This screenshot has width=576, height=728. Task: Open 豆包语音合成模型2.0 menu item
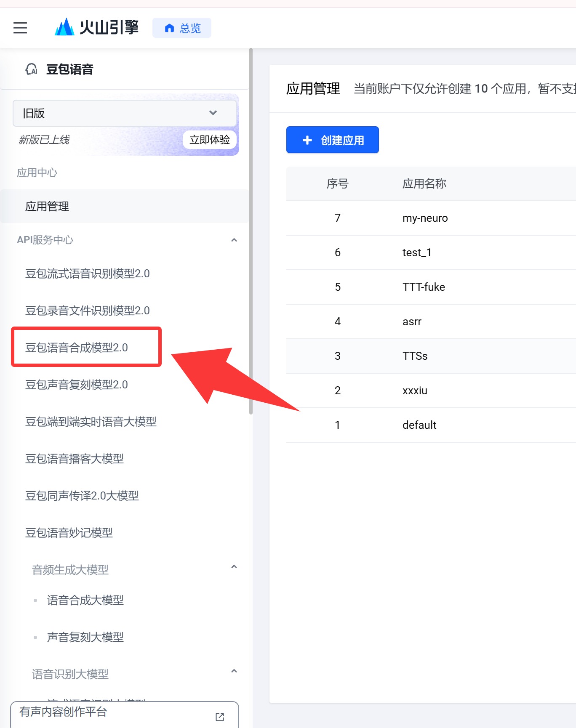tap(77, 348)
